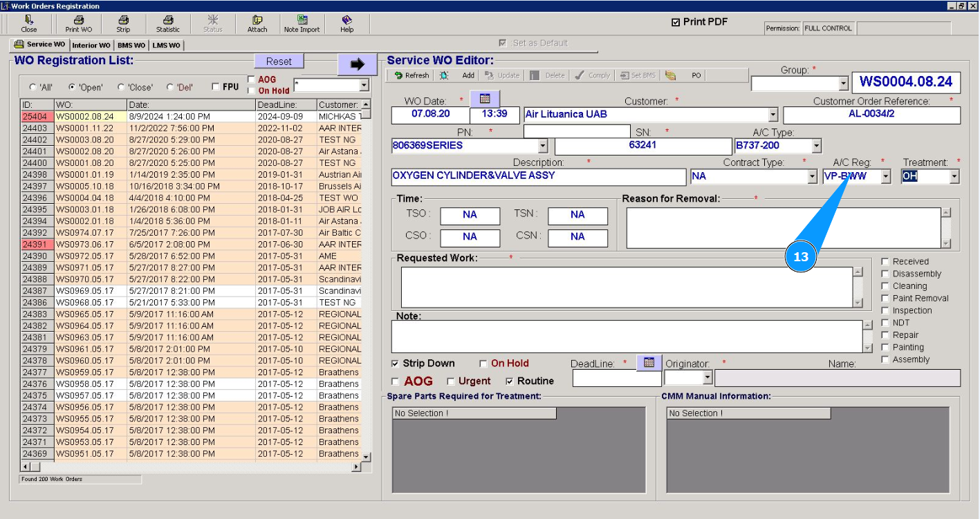Open the A/C Type dropdown
Viewport: 980px width, 519px height.
coord(816,146)
